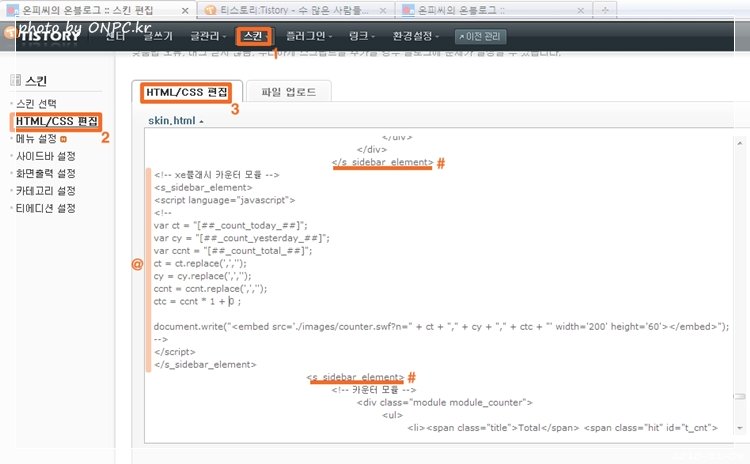Open the 글쓰기 menu
The width and height of the screenshot is (750, 464).
tap(158, 36)
